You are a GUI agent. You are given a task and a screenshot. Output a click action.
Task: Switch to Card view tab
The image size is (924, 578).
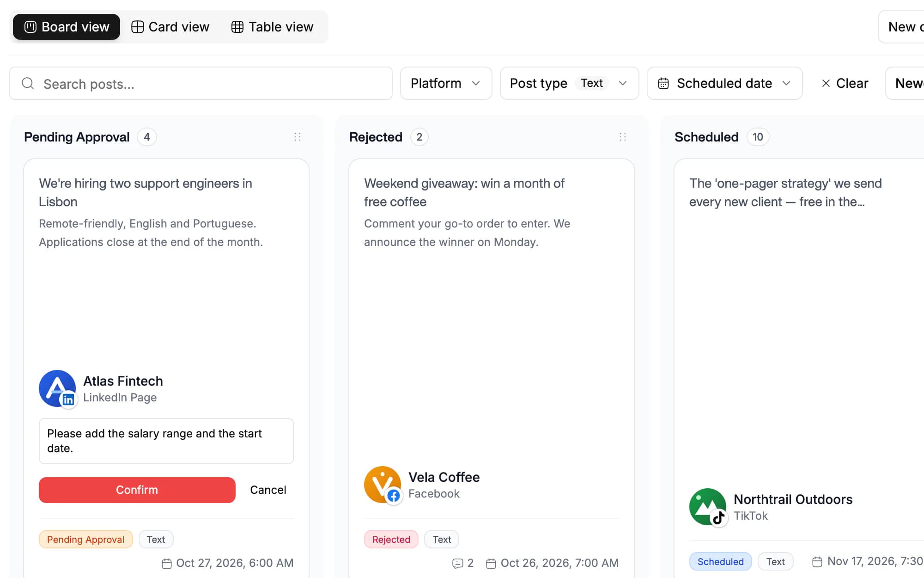[x=170, y=27]
